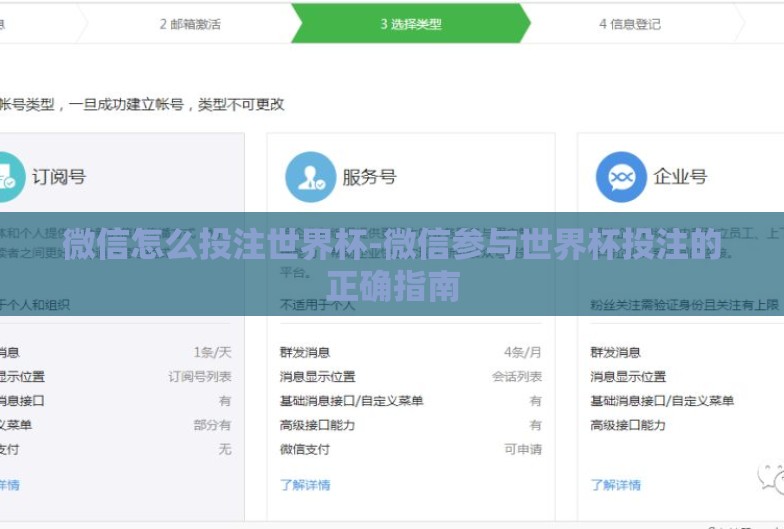The image size is (784, 529).
Task: Click the 类型不可更改 notice text
Action: tap(241, 104)
